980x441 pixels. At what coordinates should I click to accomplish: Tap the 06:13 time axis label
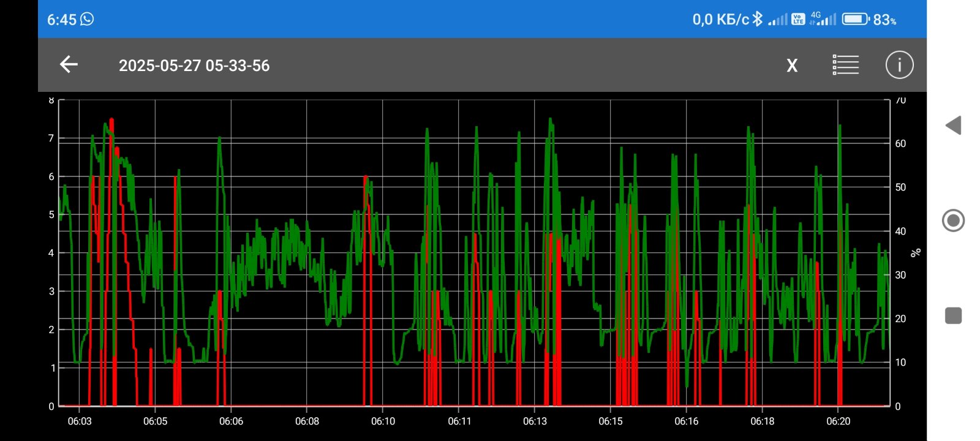point(535,421)
